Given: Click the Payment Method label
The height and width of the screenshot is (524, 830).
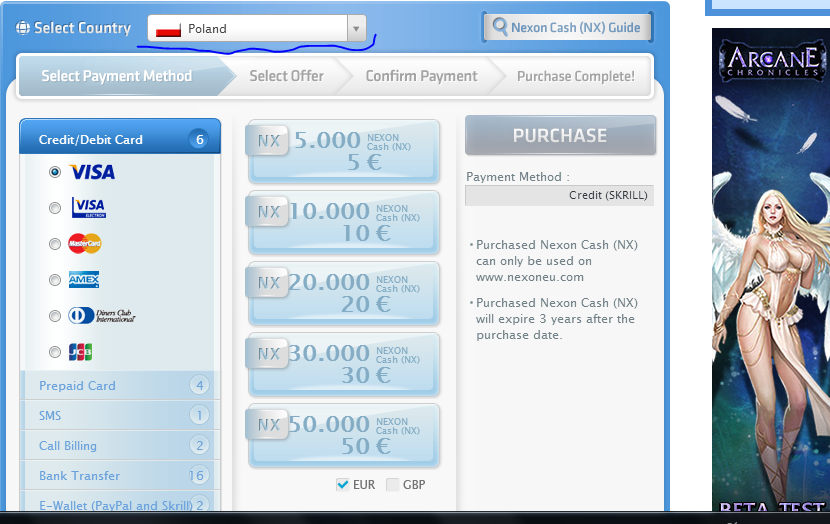Looking at the screenshot, I should pyautogui.click(x=518, y=177).
